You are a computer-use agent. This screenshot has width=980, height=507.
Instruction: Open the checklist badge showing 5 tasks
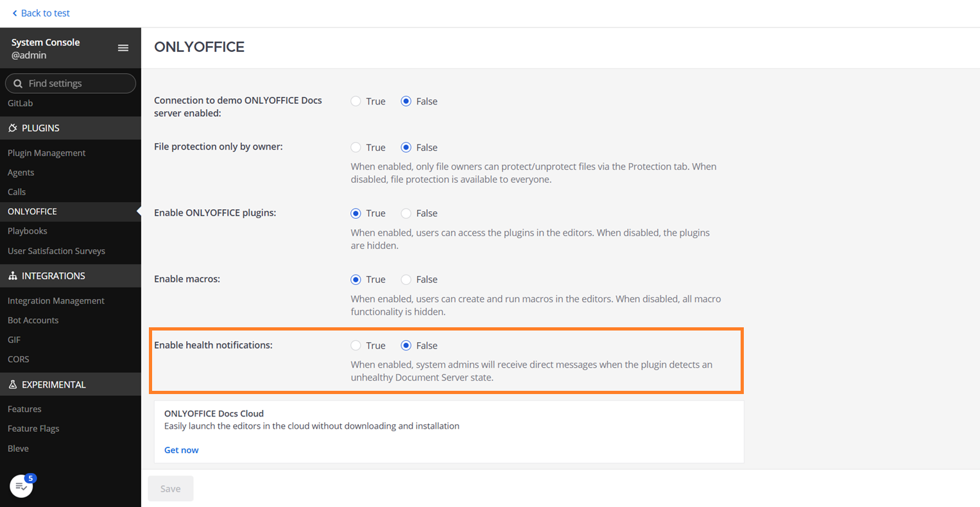(x=22, y=486)
